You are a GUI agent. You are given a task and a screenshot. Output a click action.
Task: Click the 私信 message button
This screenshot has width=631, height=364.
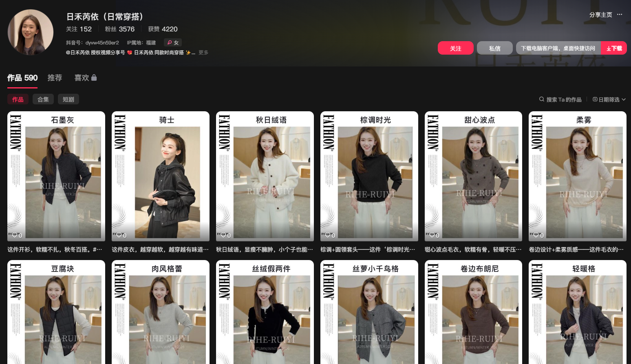click(x=495, y=48)
